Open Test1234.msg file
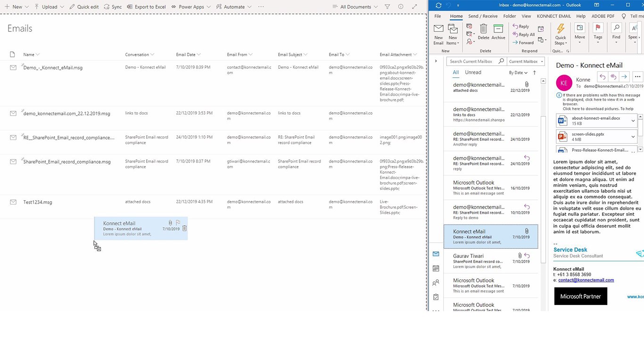Screen dimensions: 644x362 point(38,202)
